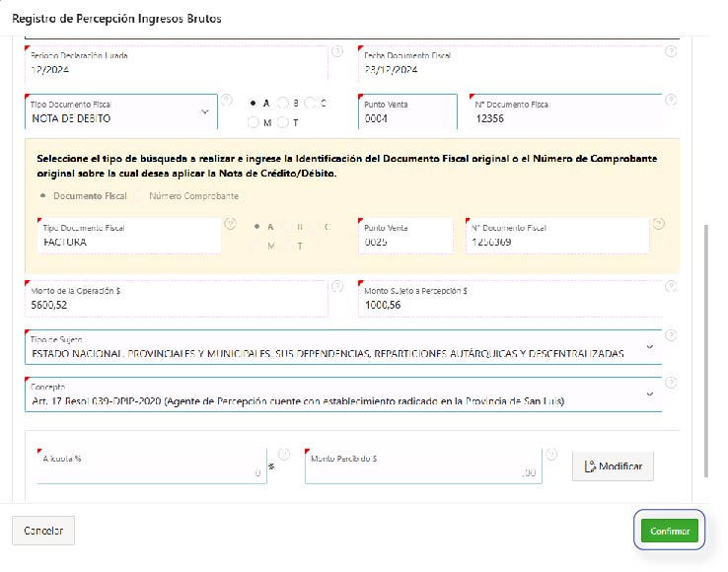Click help icon beside Monto Sujeto a Percepción
Viewport: 728px width, 572px height.
[x=671, y=287]
